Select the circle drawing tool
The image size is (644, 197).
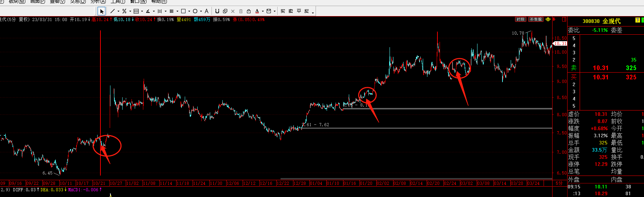tap(195, 11)
